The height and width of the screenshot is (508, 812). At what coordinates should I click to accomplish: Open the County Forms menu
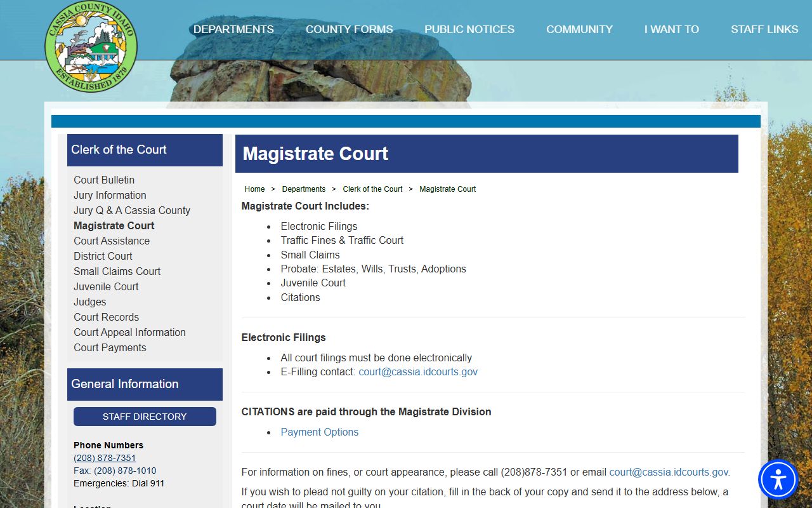tap(350, 29)
